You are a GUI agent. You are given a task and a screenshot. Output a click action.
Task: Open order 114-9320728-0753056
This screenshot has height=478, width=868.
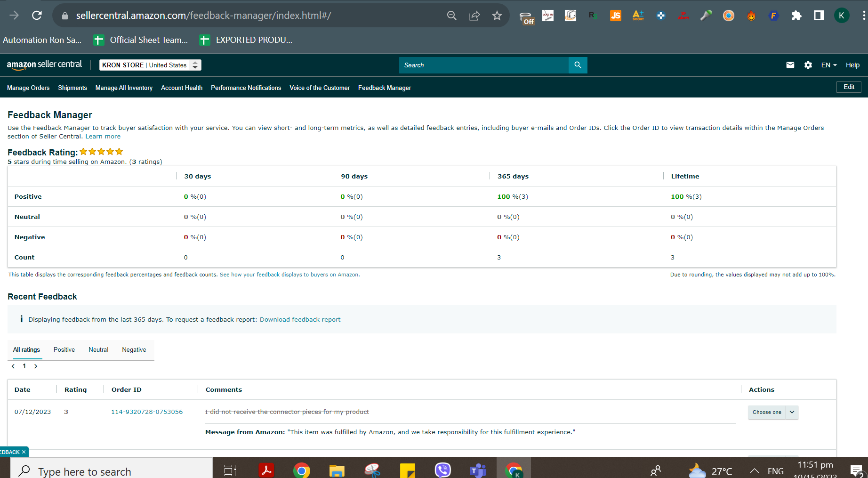tap(147, 412)
